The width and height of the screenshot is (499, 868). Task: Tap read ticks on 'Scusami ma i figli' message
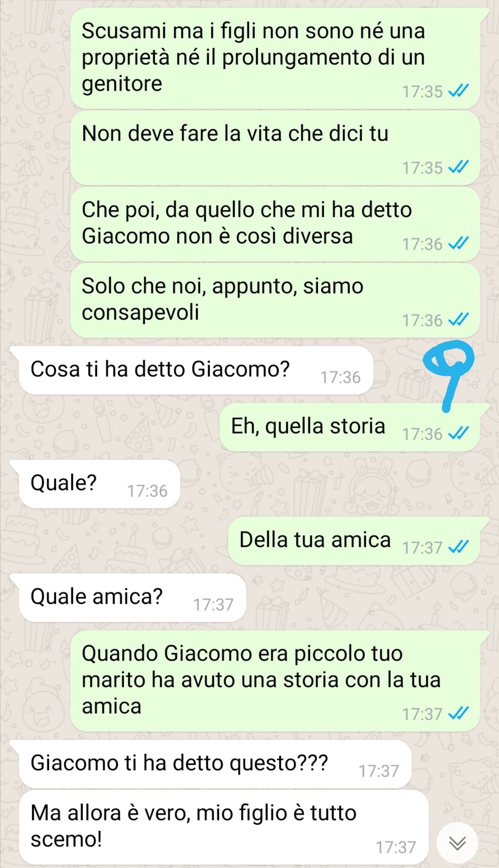pos(458,91)
